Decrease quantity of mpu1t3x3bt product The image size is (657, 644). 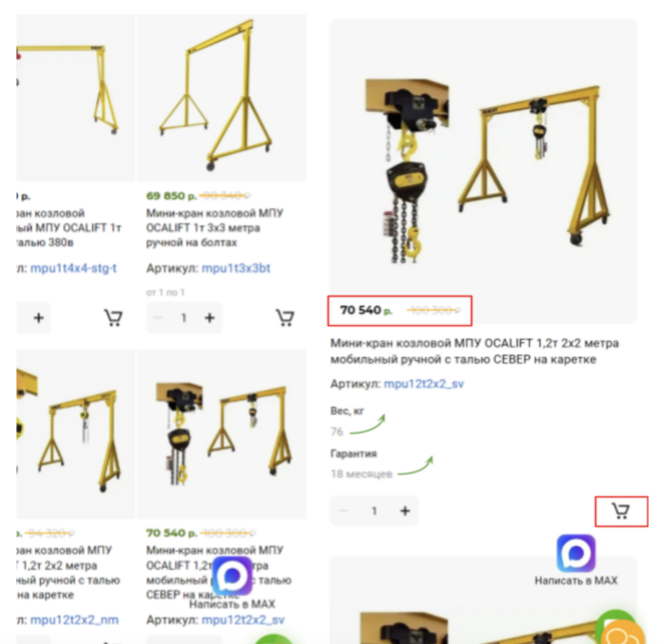158,318
